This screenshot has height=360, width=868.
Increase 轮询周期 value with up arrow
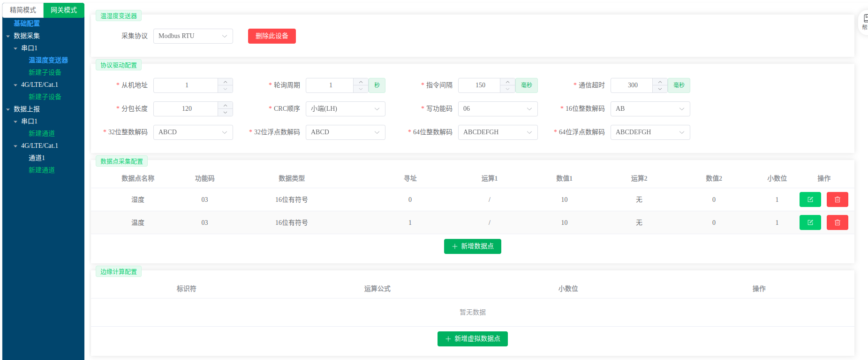(361, 82)
